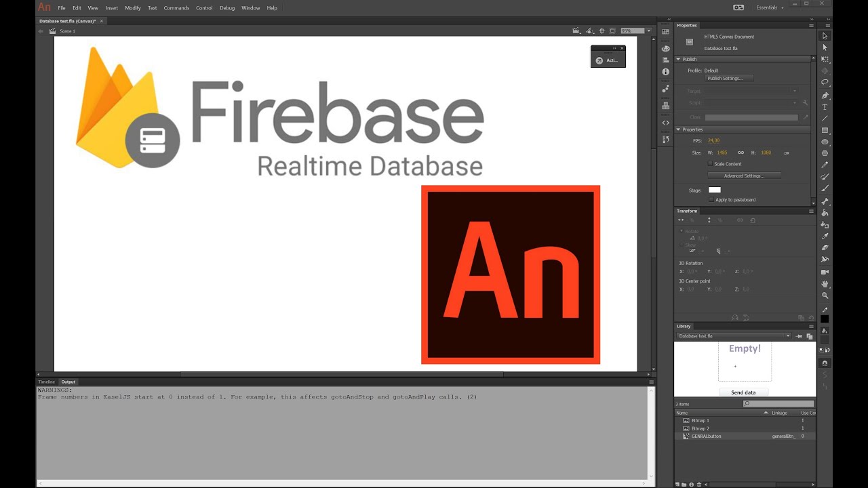Screen dimensions: 868x488
Task: Open the Properties panel options menu
Action: 811,25
